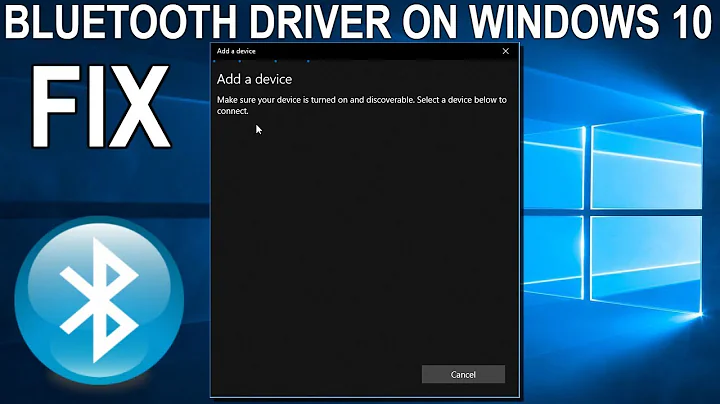The height and width of the screenshot is (404, 720).
Task: Click the loading progress dots in dialog
Action: click(x=260, y=61)
